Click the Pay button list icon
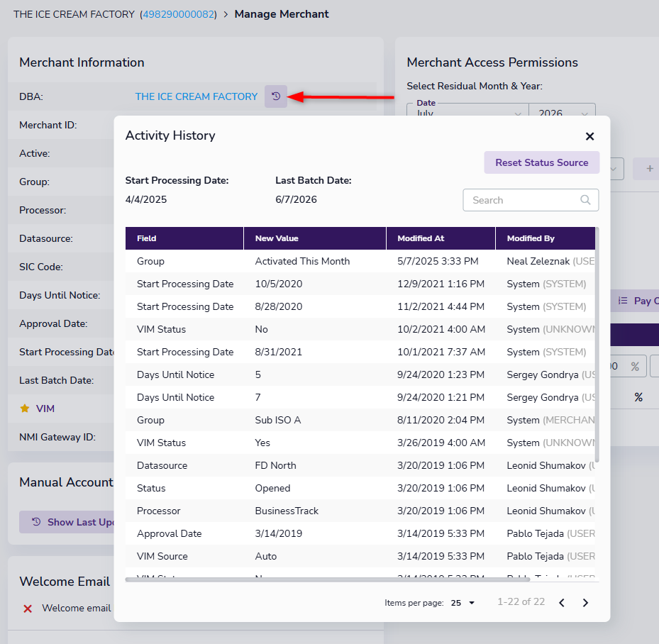Viewport: 659px width, 644px height. 623,300
